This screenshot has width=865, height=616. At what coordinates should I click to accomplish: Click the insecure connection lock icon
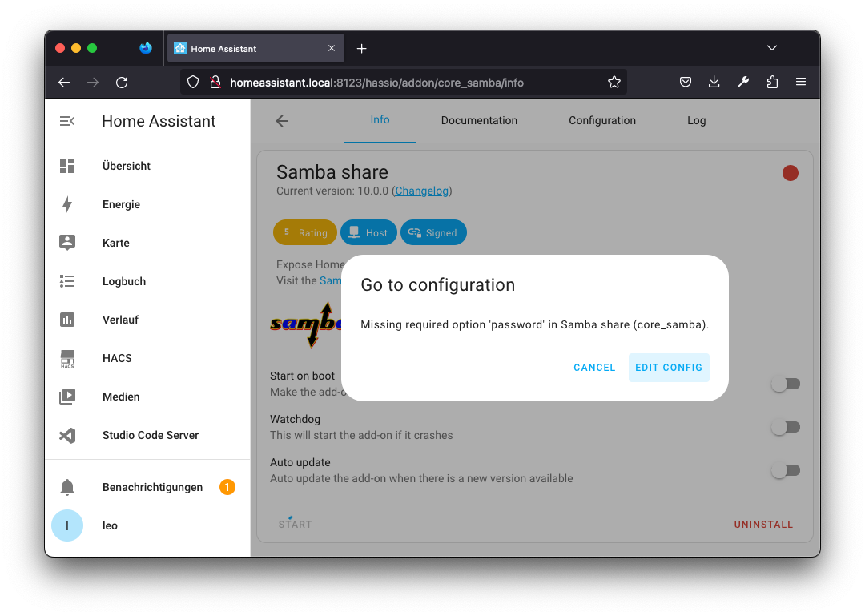[x=215, y=83]
